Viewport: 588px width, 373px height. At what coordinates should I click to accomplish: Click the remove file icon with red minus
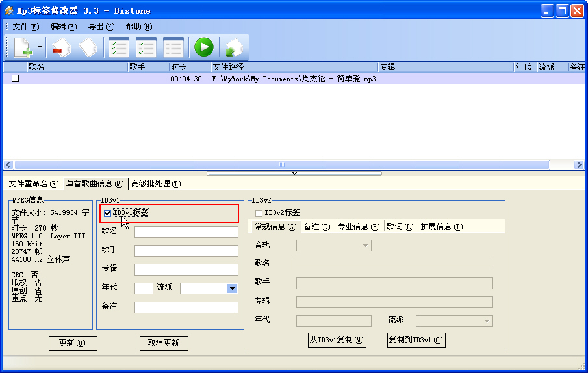tap(60, 47)
